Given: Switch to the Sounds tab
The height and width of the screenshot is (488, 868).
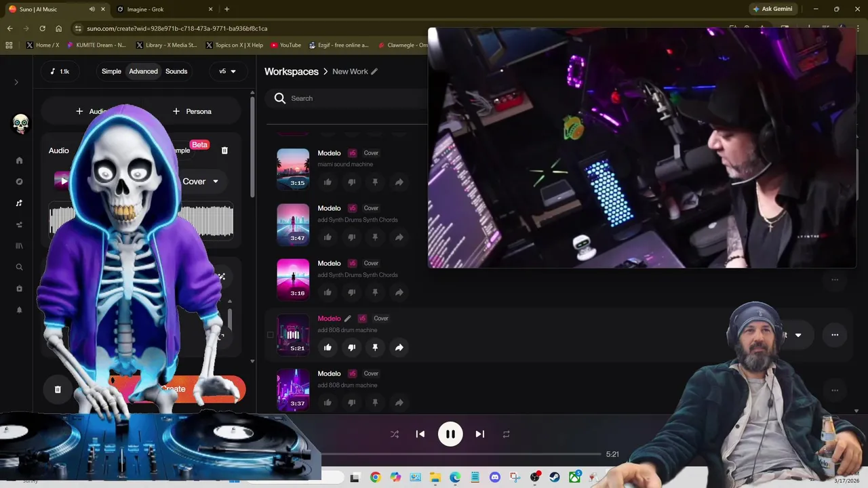Looking at the screenshot, I should 176,71.
